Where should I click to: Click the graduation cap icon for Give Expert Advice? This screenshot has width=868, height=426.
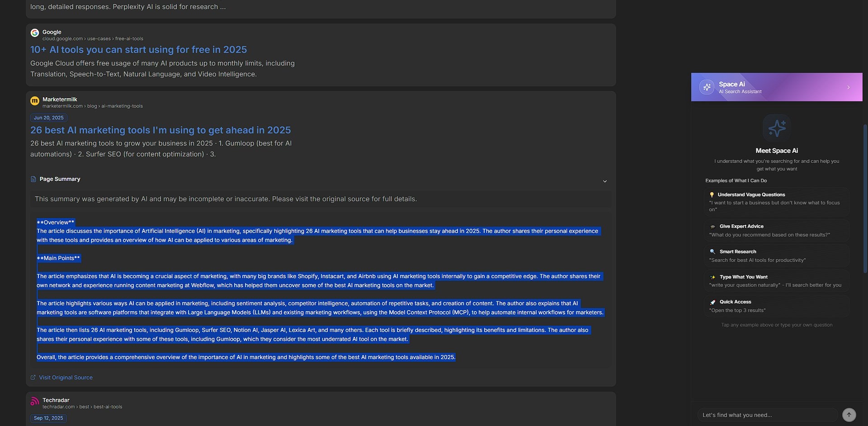[713, 227]
